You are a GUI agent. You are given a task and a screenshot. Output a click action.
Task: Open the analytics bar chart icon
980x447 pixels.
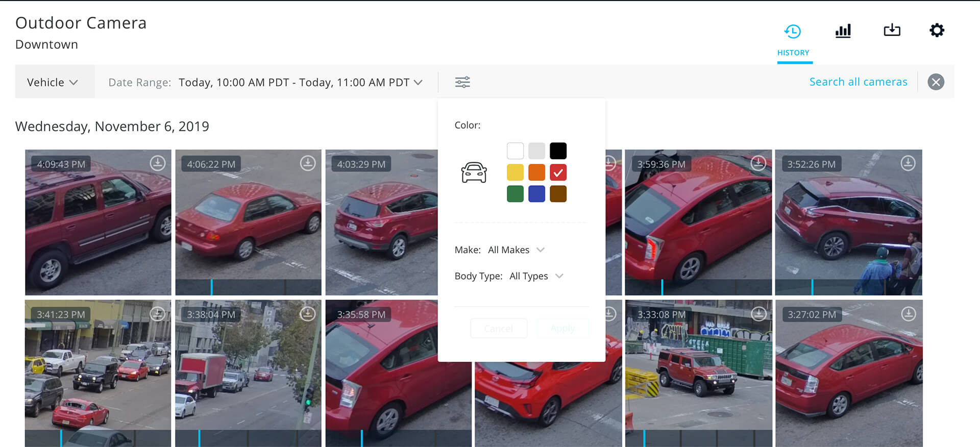(x=843, y=31)
